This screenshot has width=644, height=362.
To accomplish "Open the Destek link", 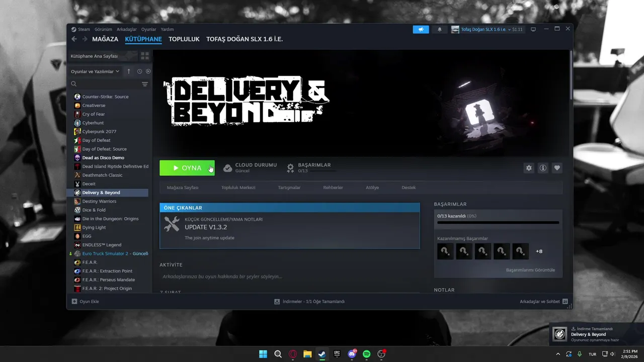I will point(409,188).
